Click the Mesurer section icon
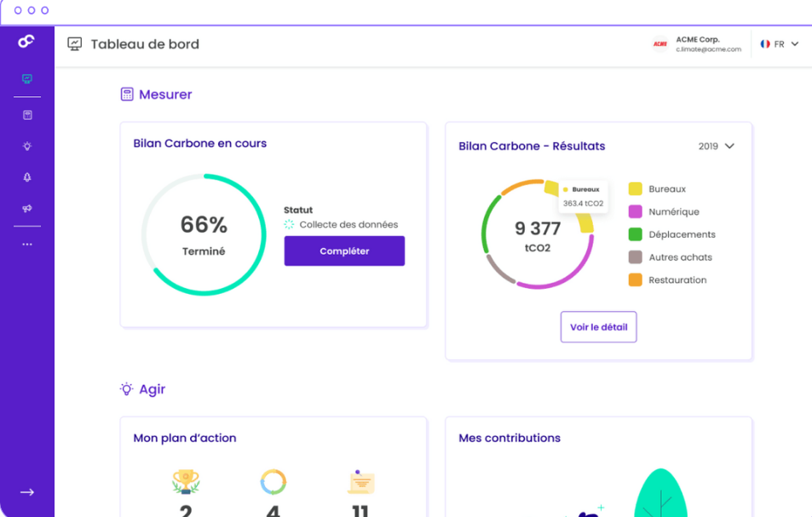 [x=125, y=94]
